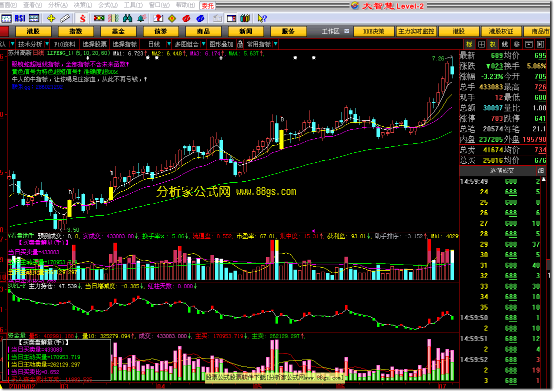Viewport: 555px width, 392px height.
Task: Click the scroll-up arrow of the trade list
Action: (543, 180)
